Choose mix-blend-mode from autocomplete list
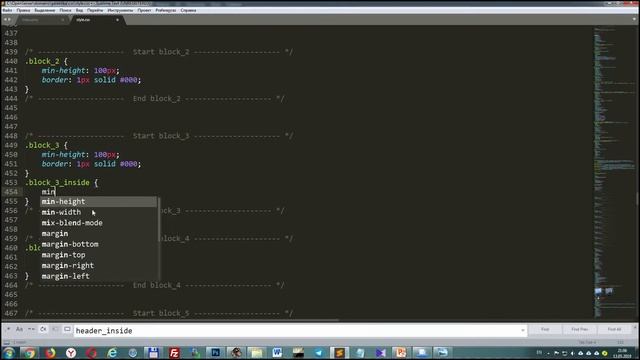This screenshot has height=360, width=640. 98,223
